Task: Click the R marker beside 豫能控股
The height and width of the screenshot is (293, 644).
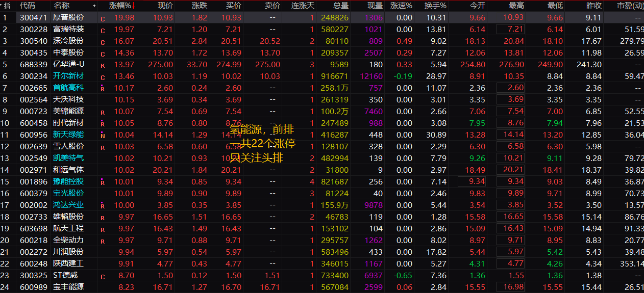Action: [x=103, y=182]
